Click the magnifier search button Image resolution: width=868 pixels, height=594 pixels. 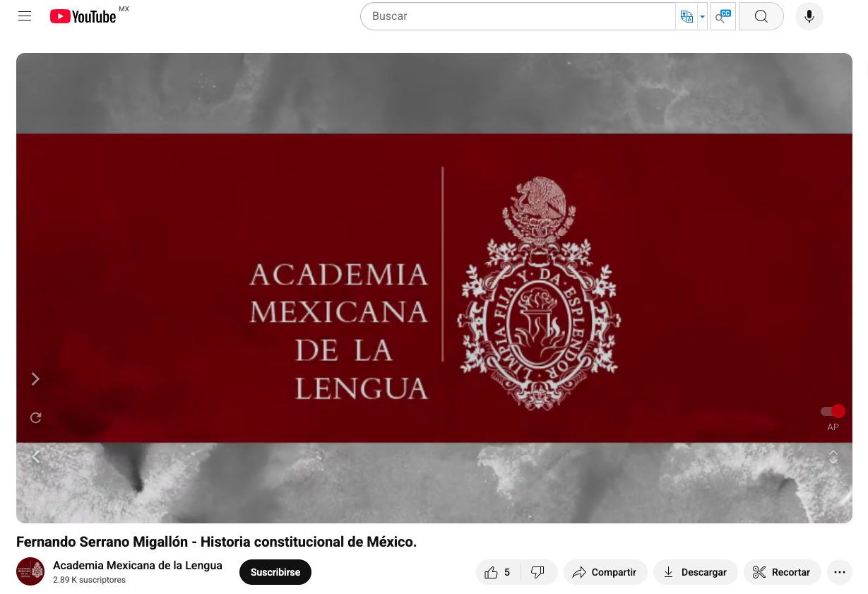click(x=761, y=16)
